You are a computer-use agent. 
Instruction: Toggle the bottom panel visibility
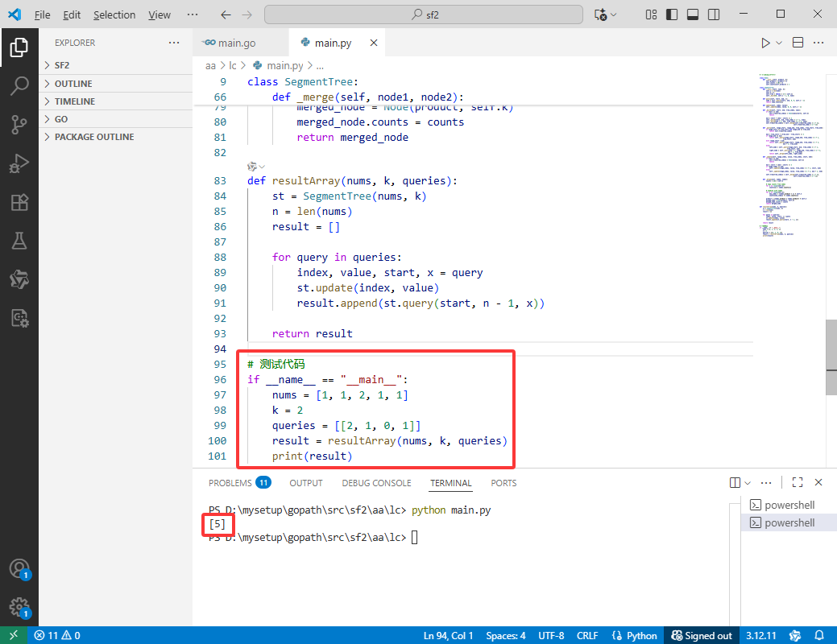click(x=693, y=15)
